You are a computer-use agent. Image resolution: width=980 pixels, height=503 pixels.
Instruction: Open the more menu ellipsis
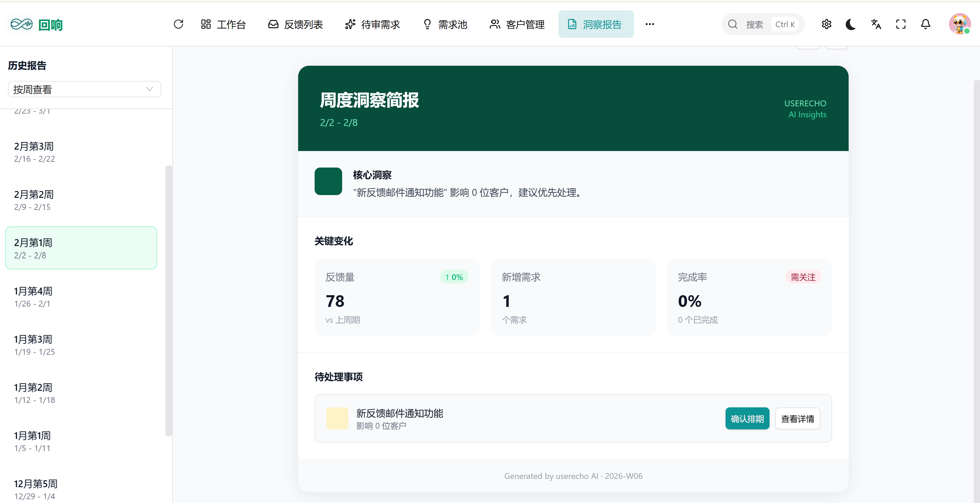tap(650, 24)
